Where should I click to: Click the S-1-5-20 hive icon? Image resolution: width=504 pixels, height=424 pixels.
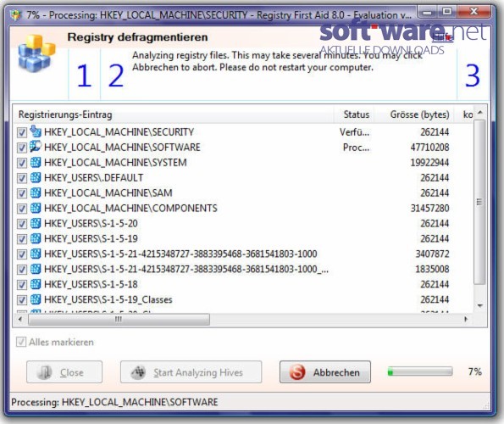click(36, 223)
